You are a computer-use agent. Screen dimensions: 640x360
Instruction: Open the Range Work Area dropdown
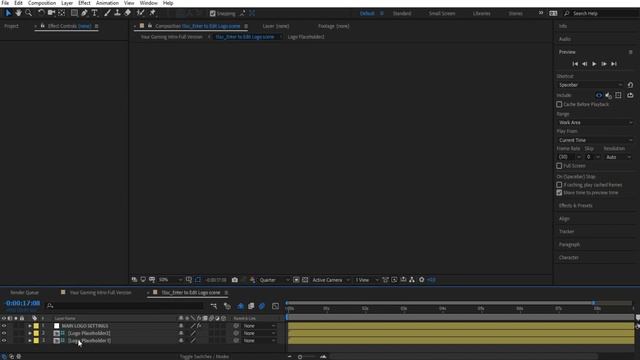tap(596, 122)
